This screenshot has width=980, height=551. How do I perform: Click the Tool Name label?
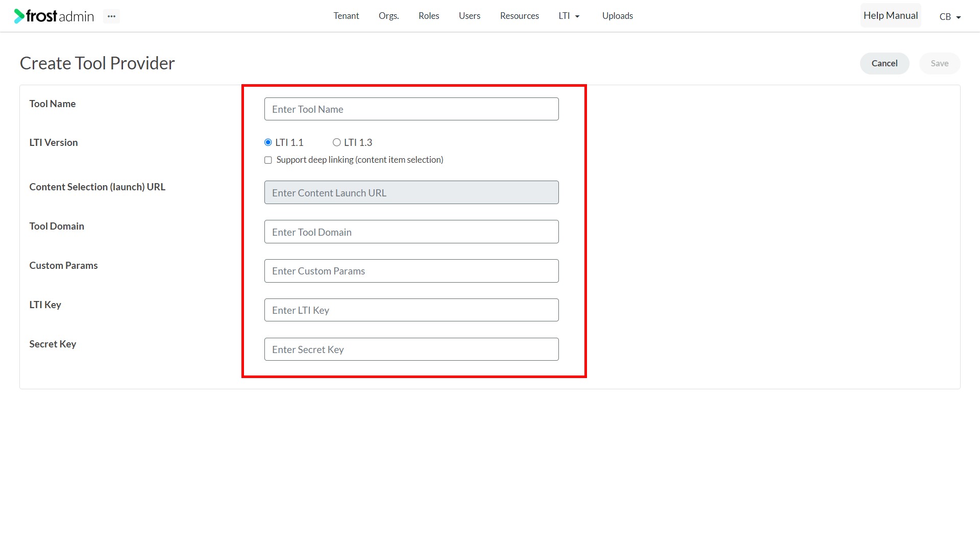tap(53, 104)
